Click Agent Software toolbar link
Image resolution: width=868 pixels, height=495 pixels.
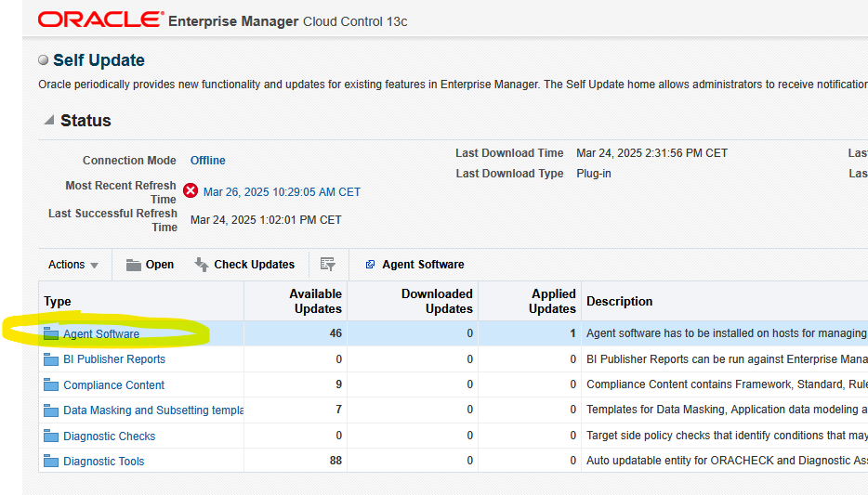coord(414,265)
